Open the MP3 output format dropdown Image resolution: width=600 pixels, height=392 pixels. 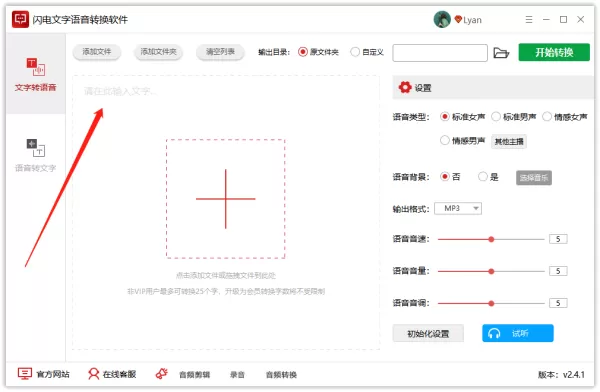point(458,208)
